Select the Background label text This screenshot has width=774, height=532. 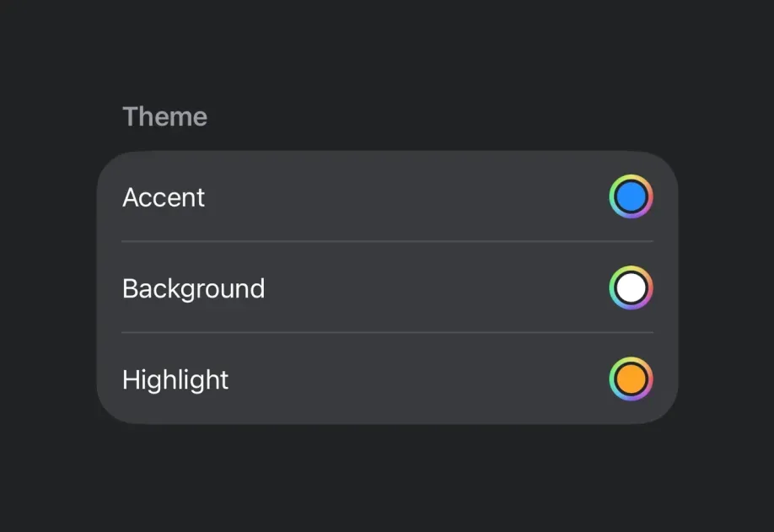coord(194,288)
